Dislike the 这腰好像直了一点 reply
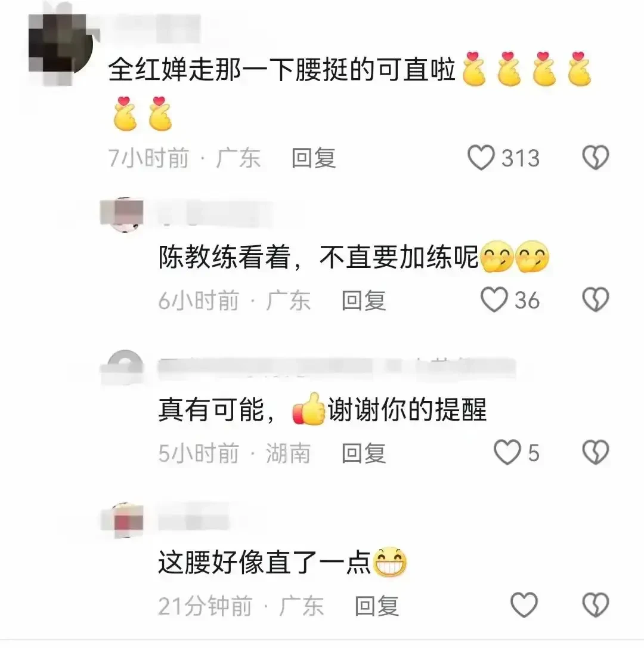The width and height of the screenshot is (644, 648). click(x=595, y=605)
